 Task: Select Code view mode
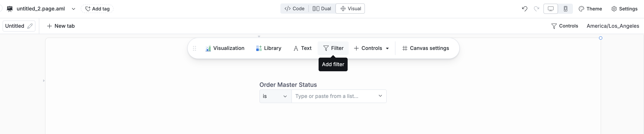[x=294, y=9]
